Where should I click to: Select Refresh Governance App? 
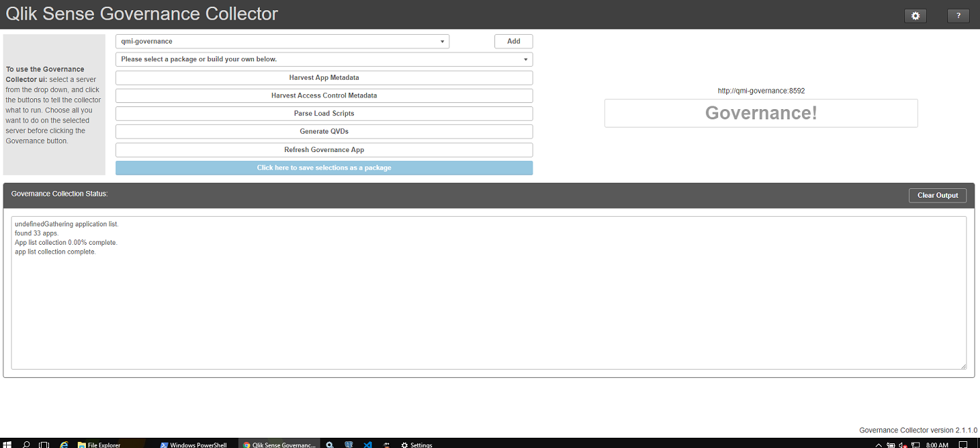(x=324, y=149)
